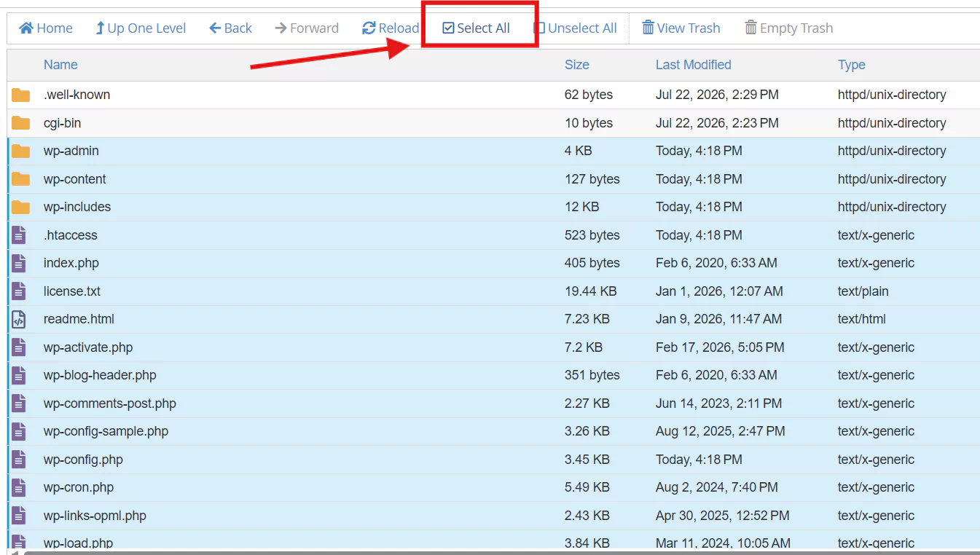Screen dimensions: 980x555
Task: Select the wp-config.php file name
Action: click(83, 460)
